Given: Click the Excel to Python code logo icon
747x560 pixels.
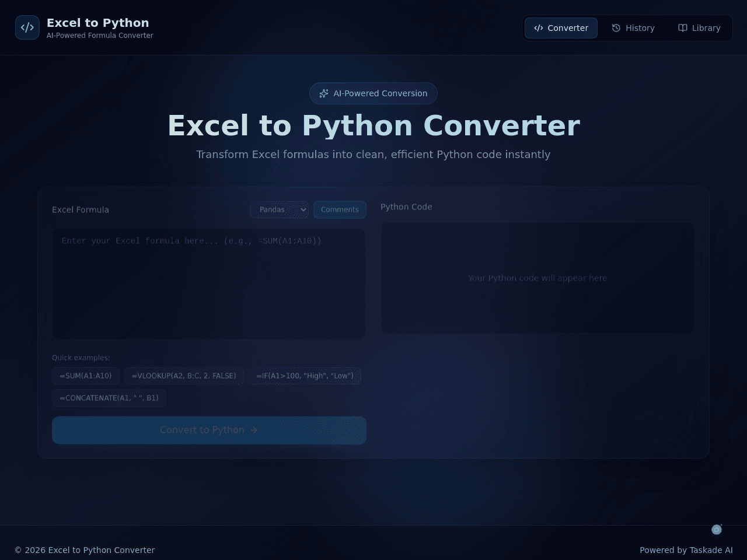Looking at the screenshot, I should pyautogui.click(x=27, y=27).
